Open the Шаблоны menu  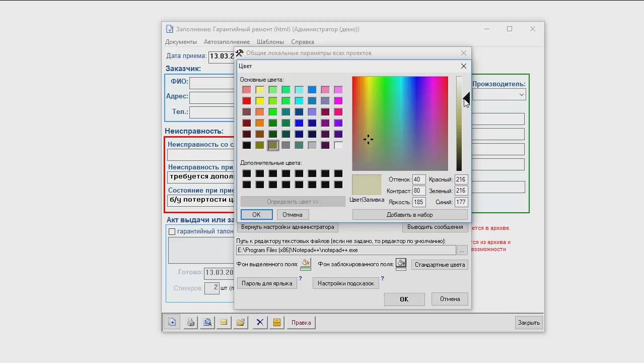click(x=270, y=42)
